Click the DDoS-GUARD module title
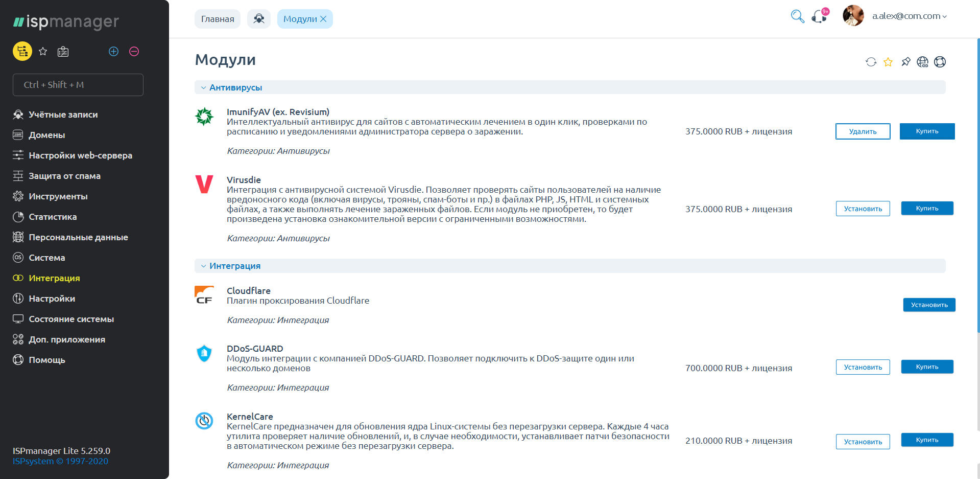980x479 pixels. 255,349
